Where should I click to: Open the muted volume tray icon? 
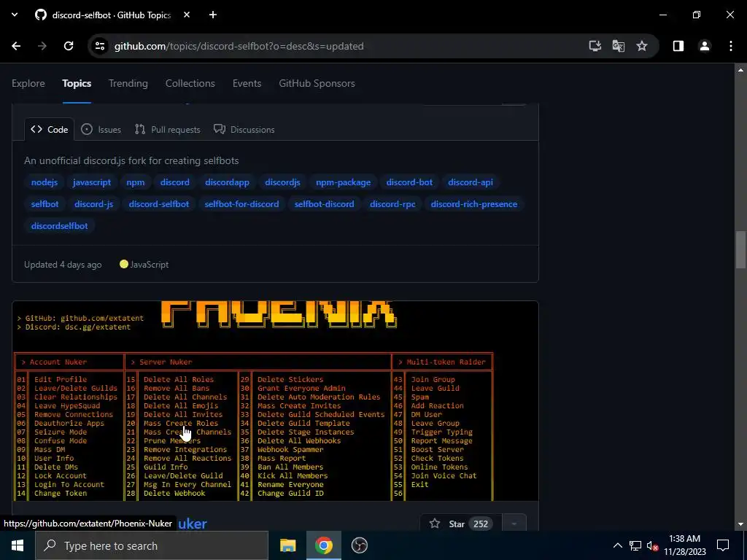tap(652, 545)
